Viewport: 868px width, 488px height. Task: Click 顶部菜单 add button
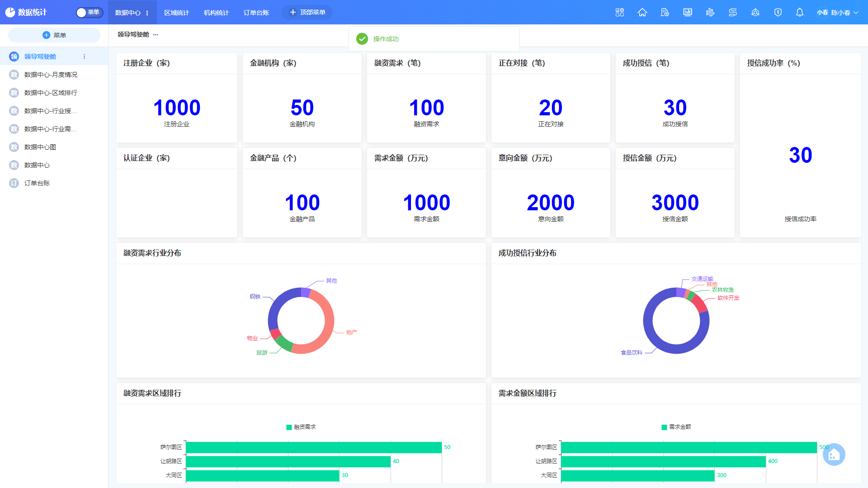[307, 12]
